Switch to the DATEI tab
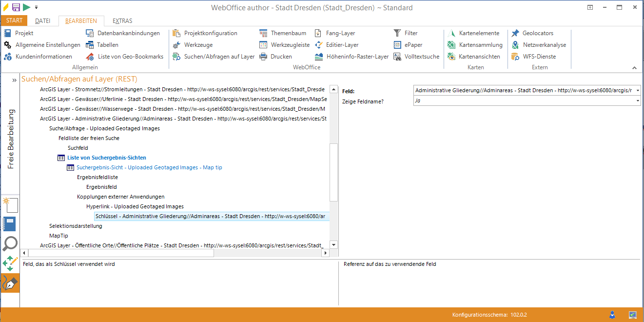 (x=43, y=21)
